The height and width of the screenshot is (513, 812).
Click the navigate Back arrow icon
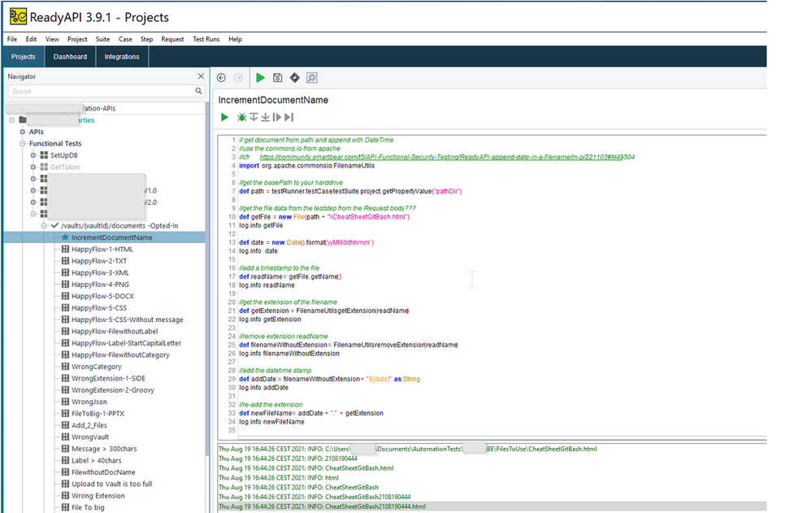(221, 78)
